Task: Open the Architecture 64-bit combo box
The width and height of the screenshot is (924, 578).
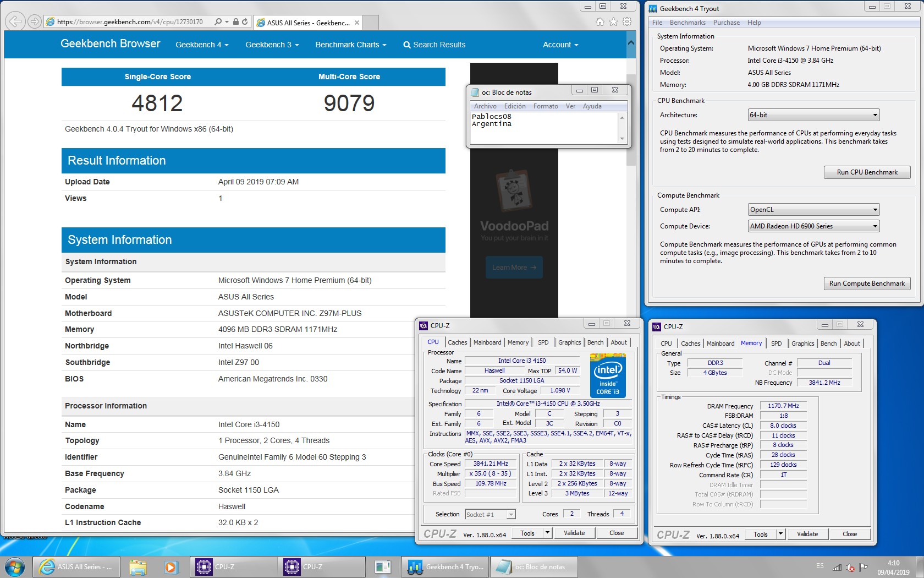Action: coord(813,115)
